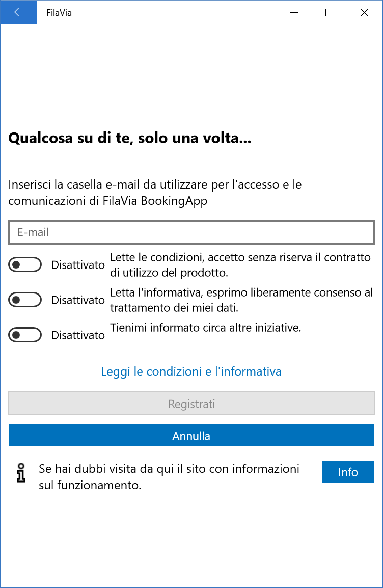The image size is (383, 588).
Task: Click the Registrati button
Action: pos(191,404)
